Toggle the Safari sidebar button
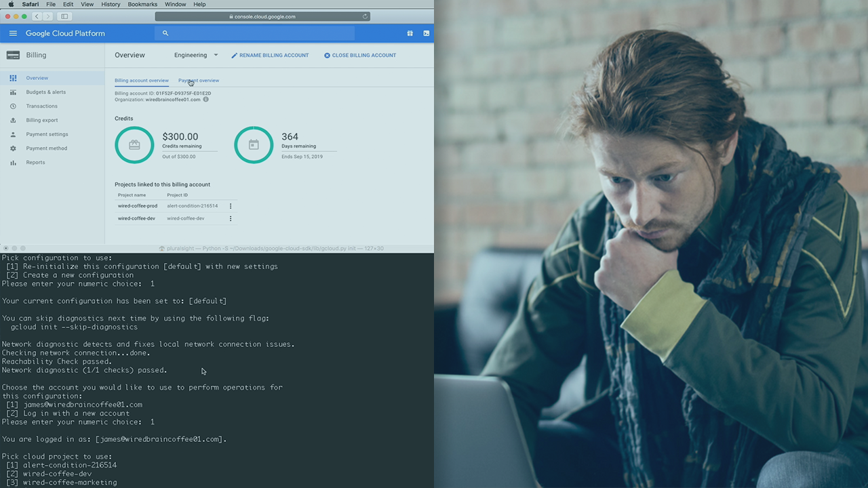This screenshot has height=488, width=868. 64,16
